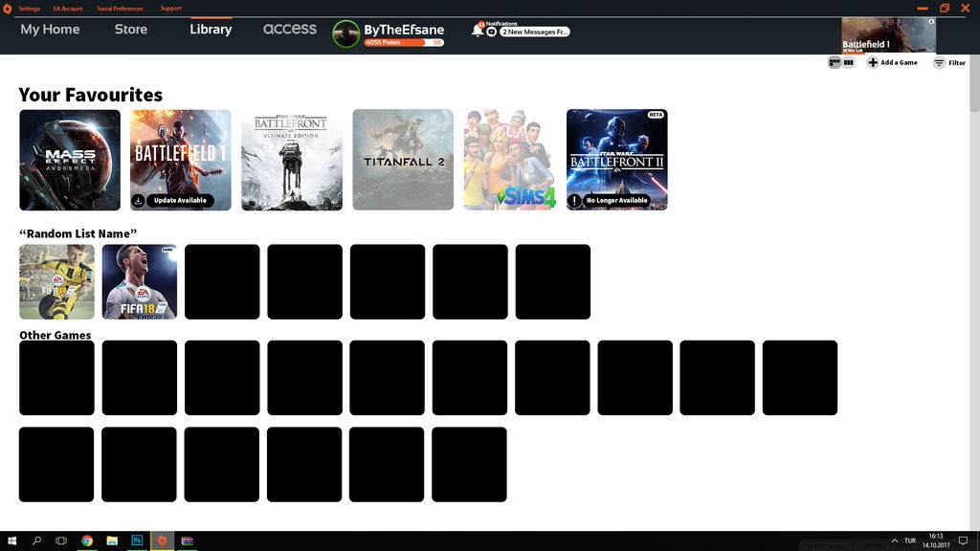The image size is (980, 551).
Task: Open the Star Wars Battlefront II beta tile
Action: pyautogui.click(x=617, y=160)
